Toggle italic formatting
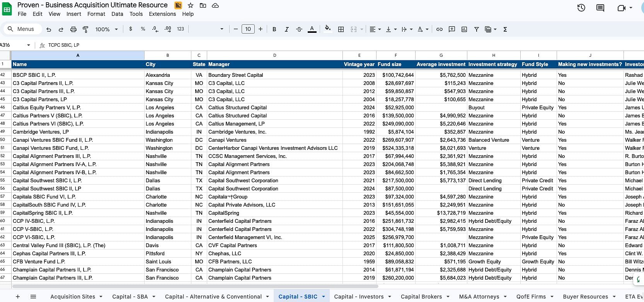This screenshot has height=302, width=644. 286,29
